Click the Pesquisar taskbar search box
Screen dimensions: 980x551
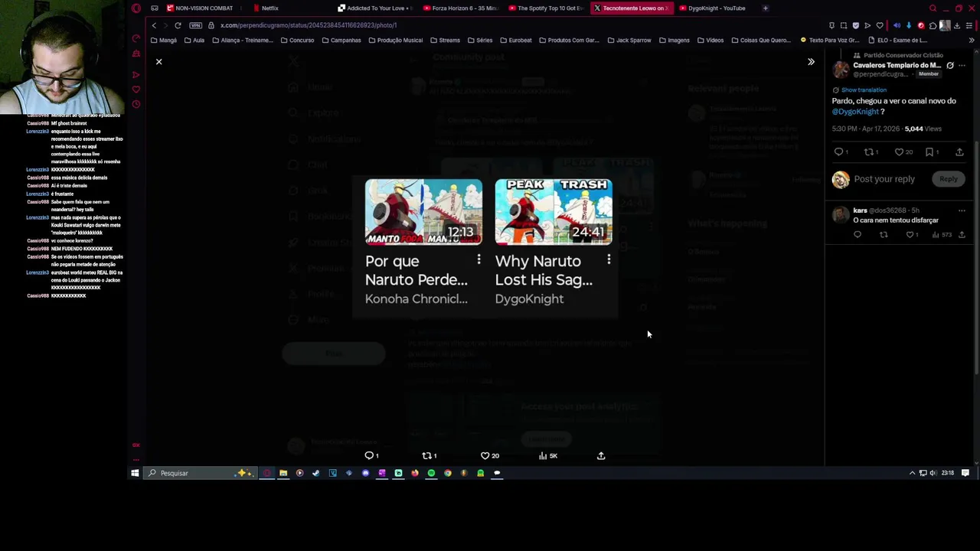coord(201,473)
